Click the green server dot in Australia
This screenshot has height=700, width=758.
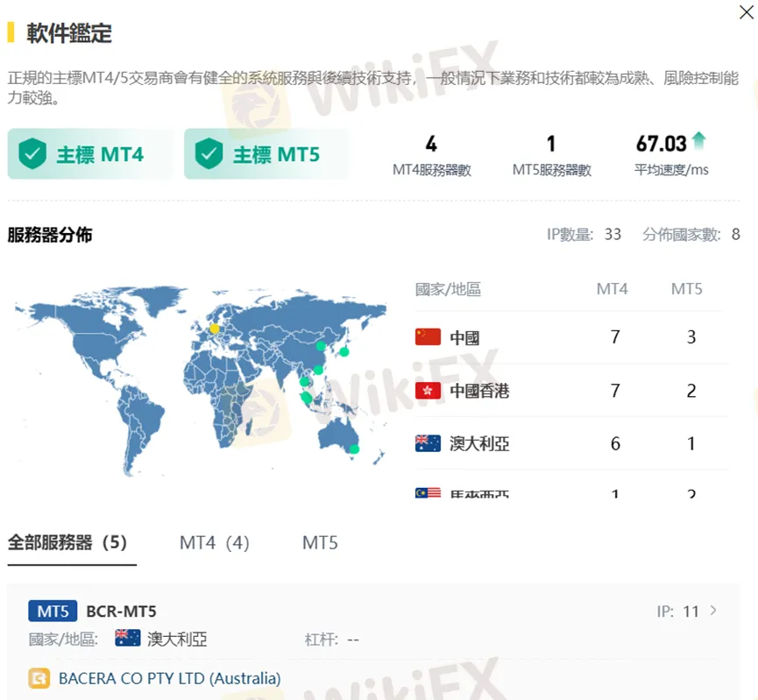[354, 449]
